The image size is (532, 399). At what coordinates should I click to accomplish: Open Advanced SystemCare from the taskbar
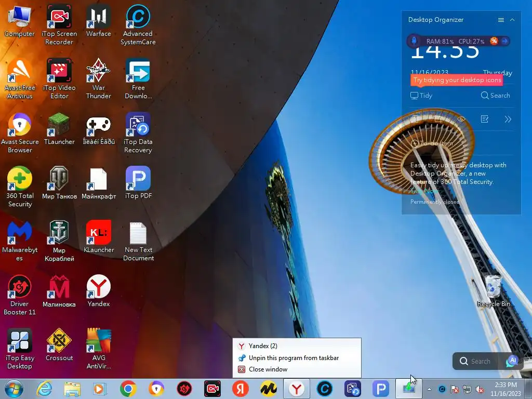(x=324, y=389)
